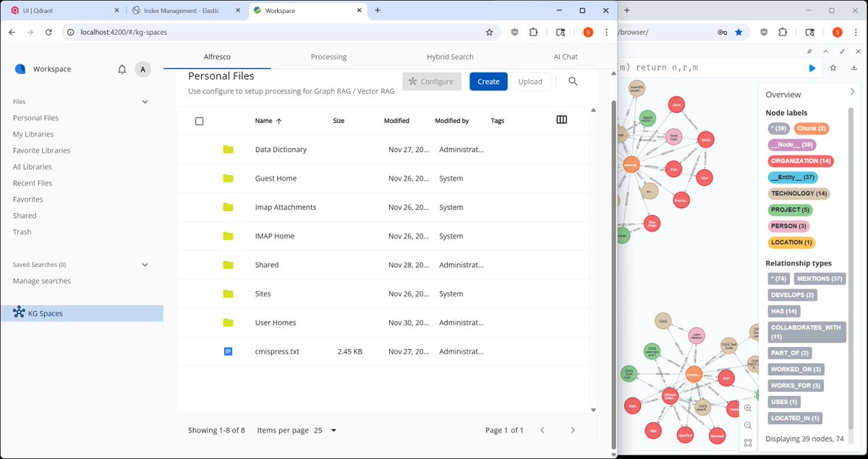Collapse the Files section in the sidebar

pyautogui.click(x=144, y=101)
